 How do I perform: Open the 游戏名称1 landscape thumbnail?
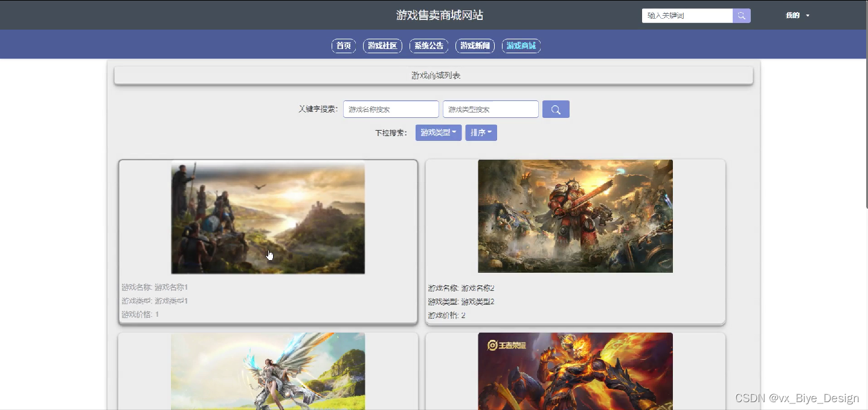click(268, 217)
